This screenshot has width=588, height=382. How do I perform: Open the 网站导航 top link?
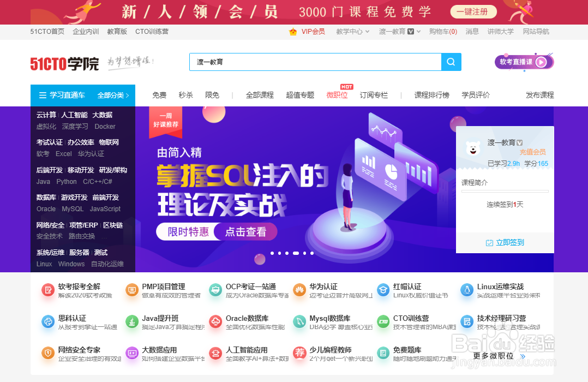536,32
